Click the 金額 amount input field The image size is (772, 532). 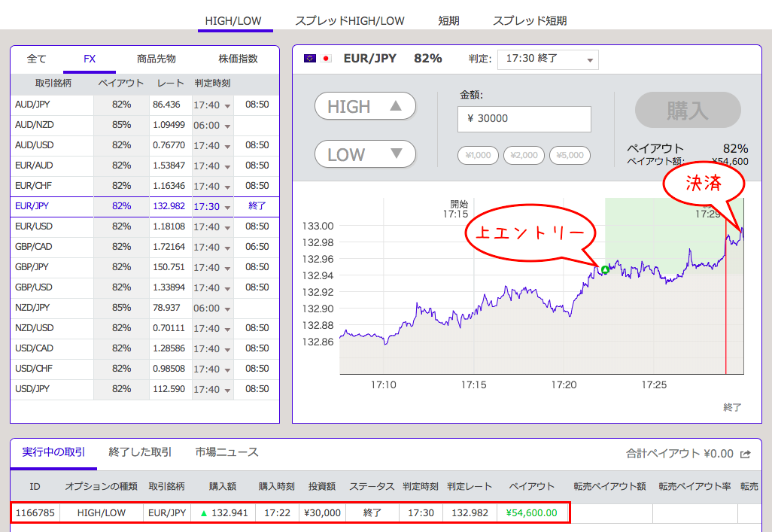[x=524, y=119]
